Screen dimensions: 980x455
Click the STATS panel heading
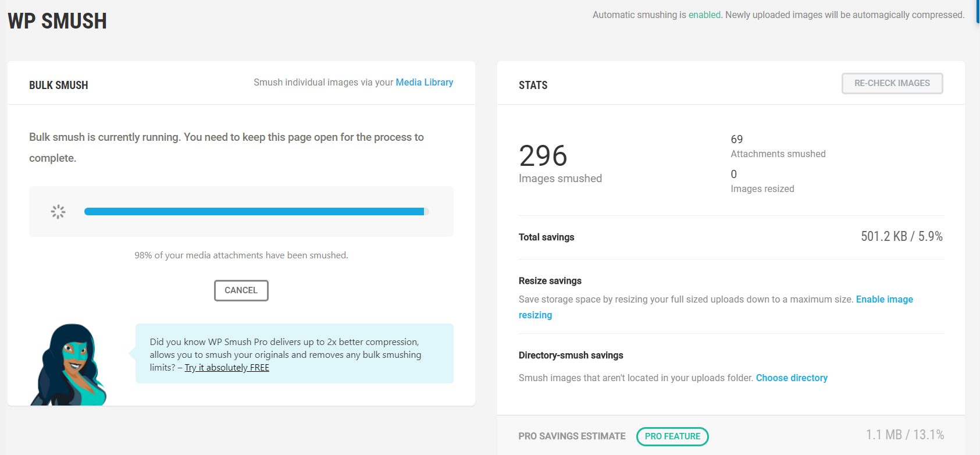[533, 86]
